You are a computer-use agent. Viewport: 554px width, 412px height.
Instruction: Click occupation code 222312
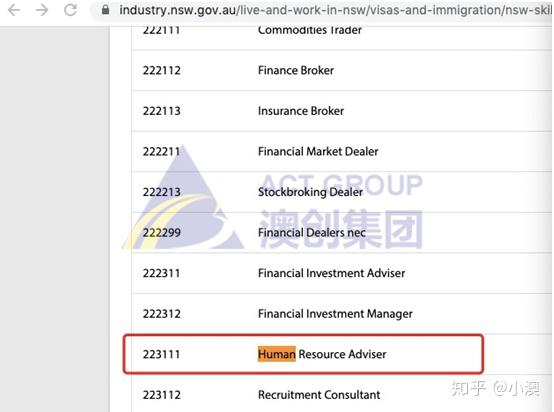click(x=161, y=314)
